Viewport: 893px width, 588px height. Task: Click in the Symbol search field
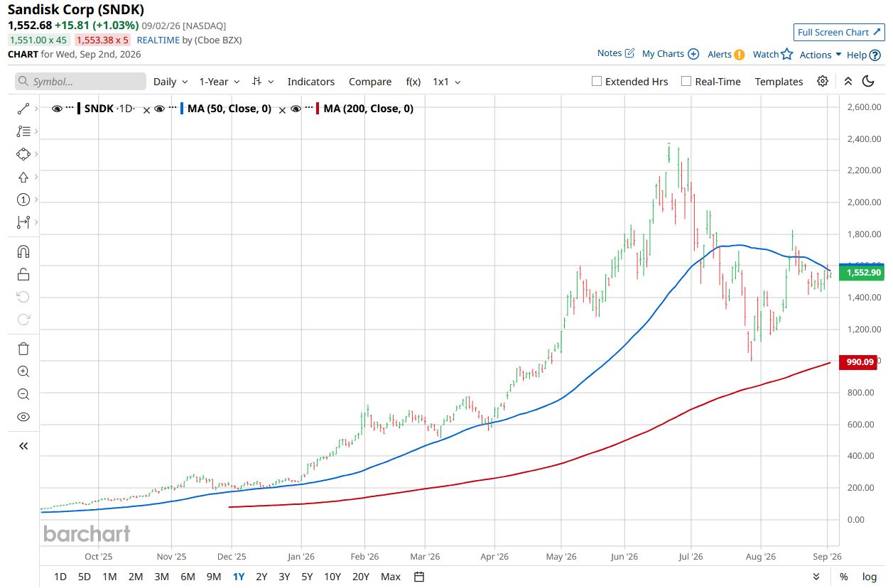tap(80, 82)
